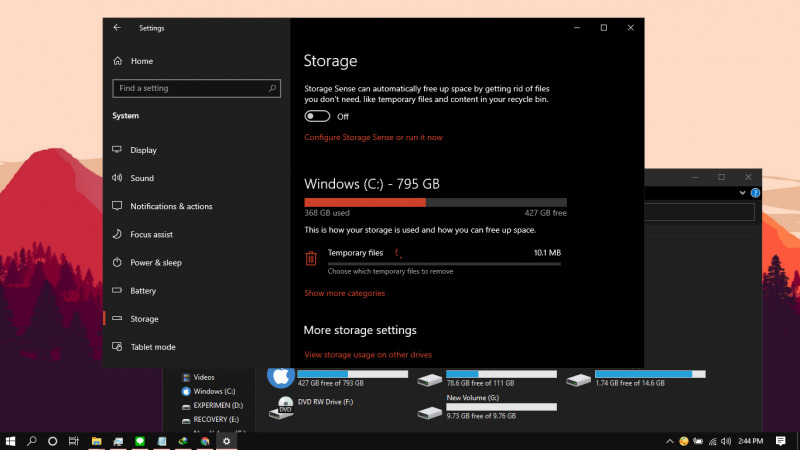Image resolution: width=800 pixels, height=450 pixels.
Task: Open View storage usage on other drives
Action: pos(368,355)
